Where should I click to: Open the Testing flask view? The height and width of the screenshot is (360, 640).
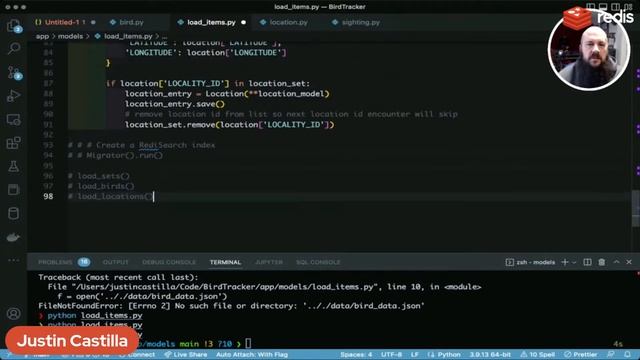13,167
